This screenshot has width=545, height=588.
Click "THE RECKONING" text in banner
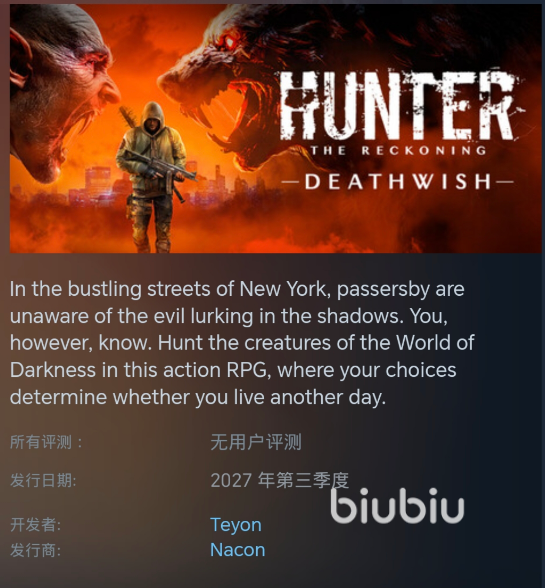(398, 151)
